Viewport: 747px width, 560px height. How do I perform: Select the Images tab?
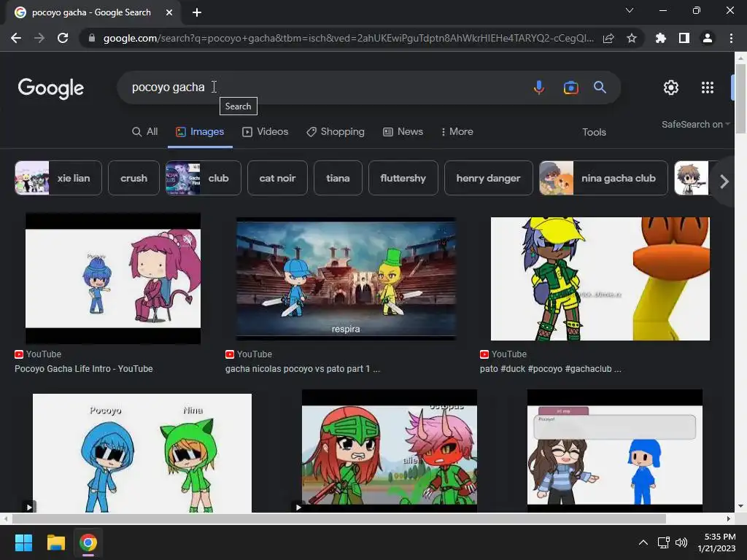click(x=200, y=131)
